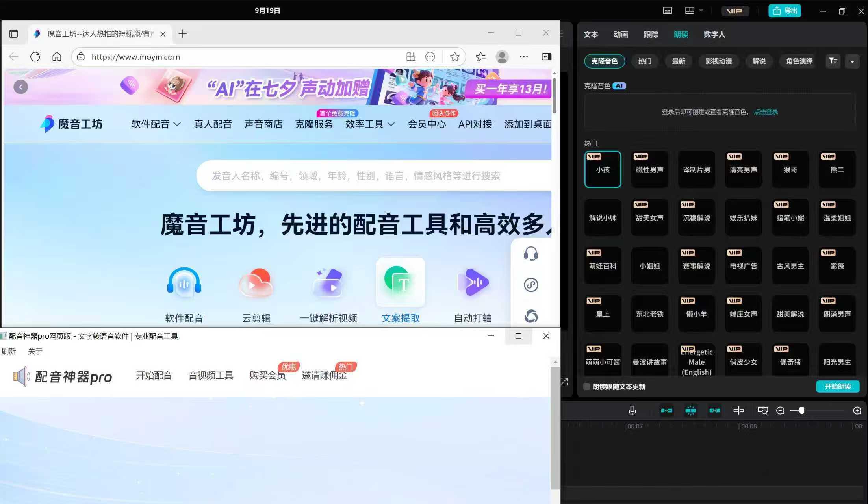
Task: Click the keyboard shortcuts icon in the title bar
Action: [x=667, y=11]
